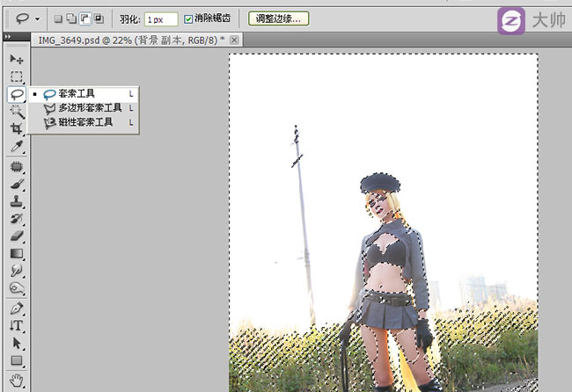Select the History Brush tool
Screen dimensions: 572x392
[17, 219]
